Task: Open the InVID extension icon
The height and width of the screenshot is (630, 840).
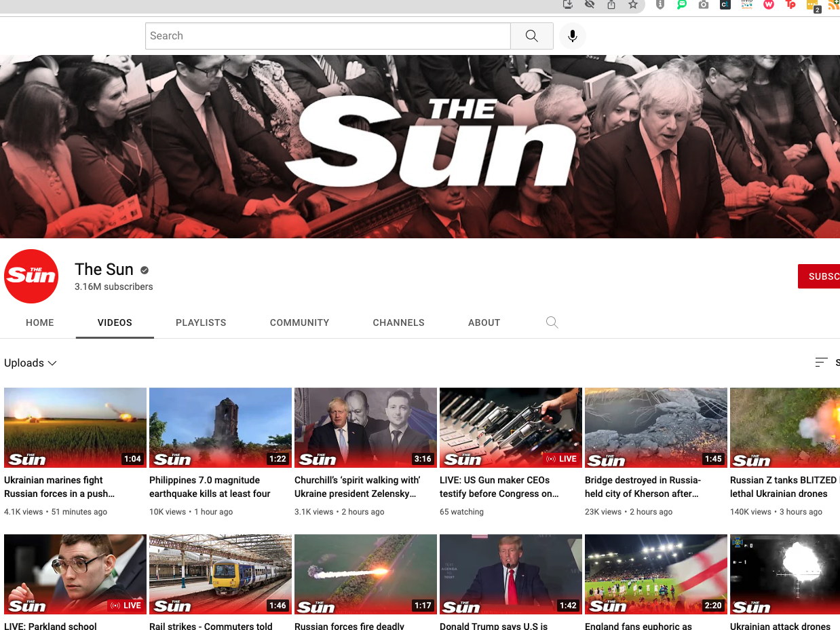Action: [x=747, y=5]
